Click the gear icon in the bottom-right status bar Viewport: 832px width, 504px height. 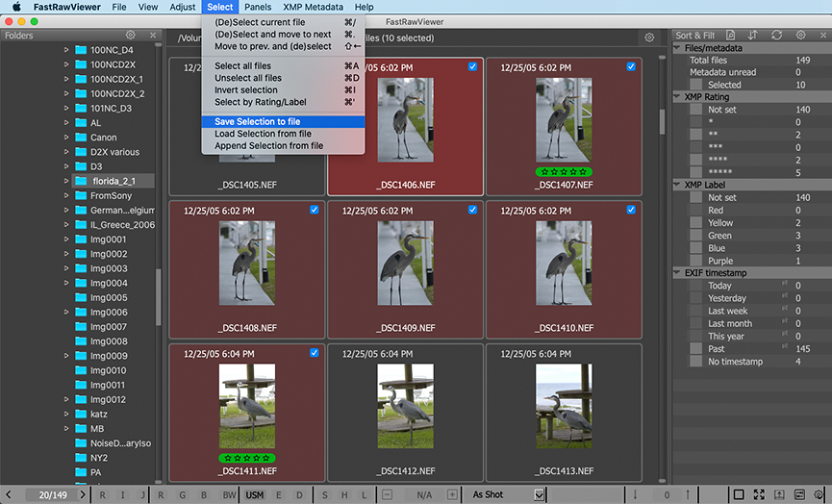(x=819, y=494)
